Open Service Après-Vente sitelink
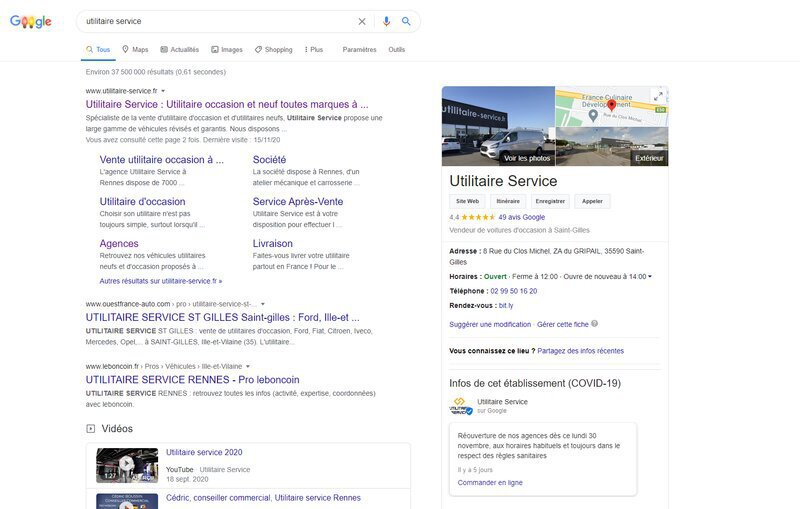The image size is (800, 509). pyautogui.click(x=298, y=201)
